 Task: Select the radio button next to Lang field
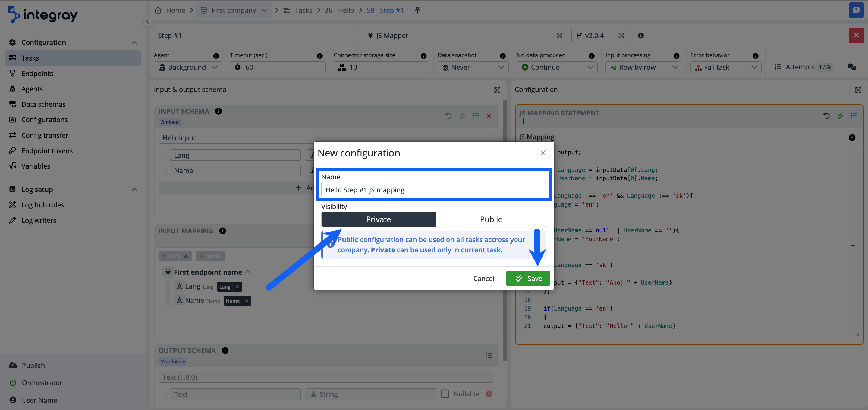tap(164, 155)
